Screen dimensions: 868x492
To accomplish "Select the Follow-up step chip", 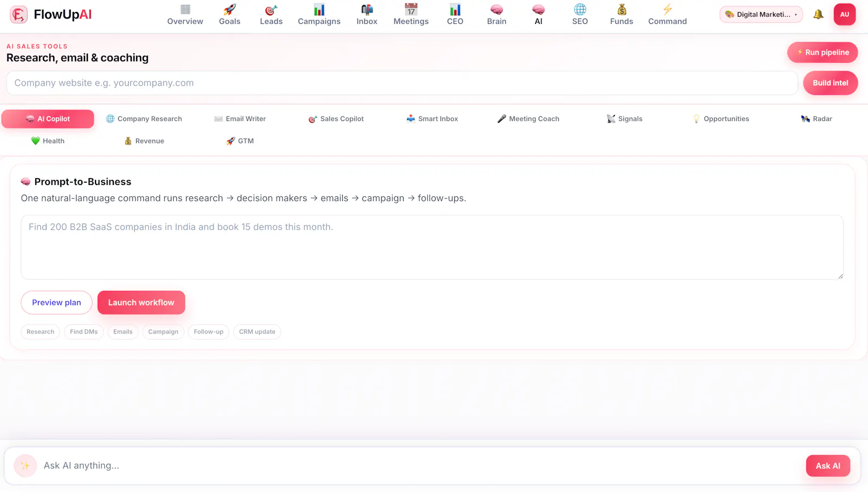I will [x=208, y=332].
